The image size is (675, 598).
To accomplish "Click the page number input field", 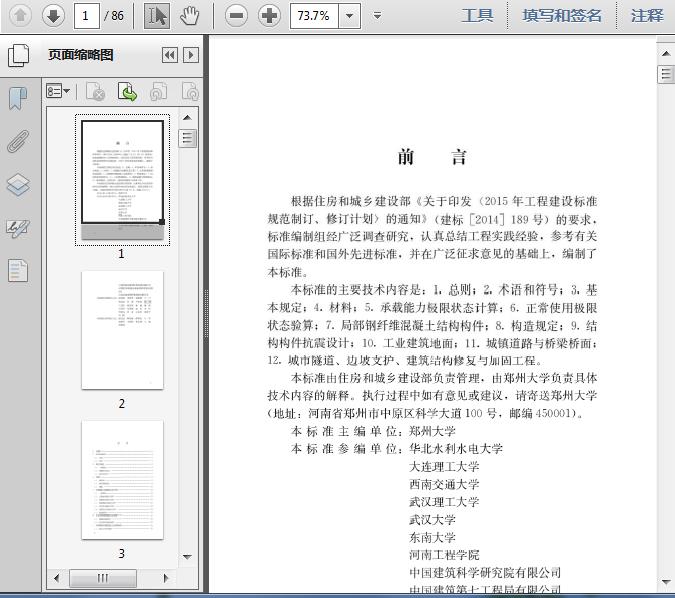I will tap(86, 15).
